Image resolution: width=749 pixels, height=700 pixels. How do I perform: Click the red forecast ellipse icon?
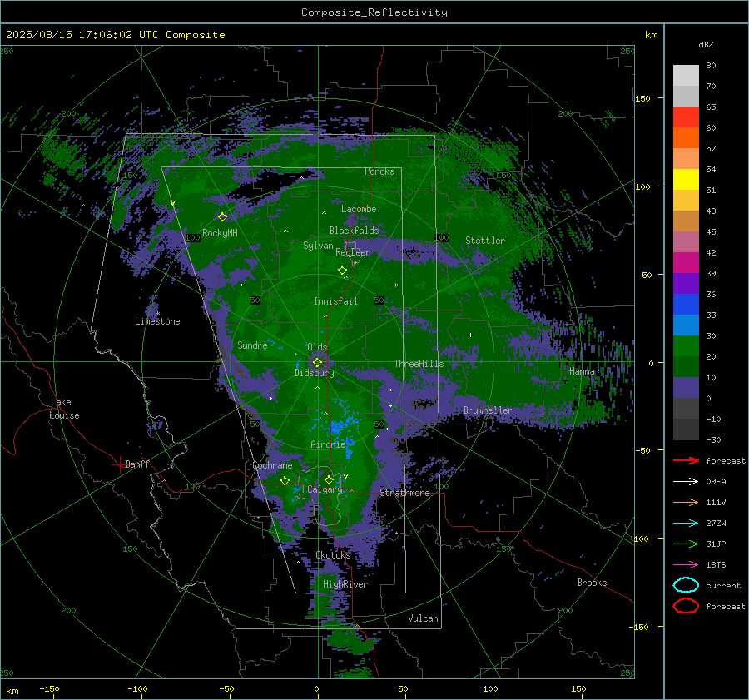686,606
